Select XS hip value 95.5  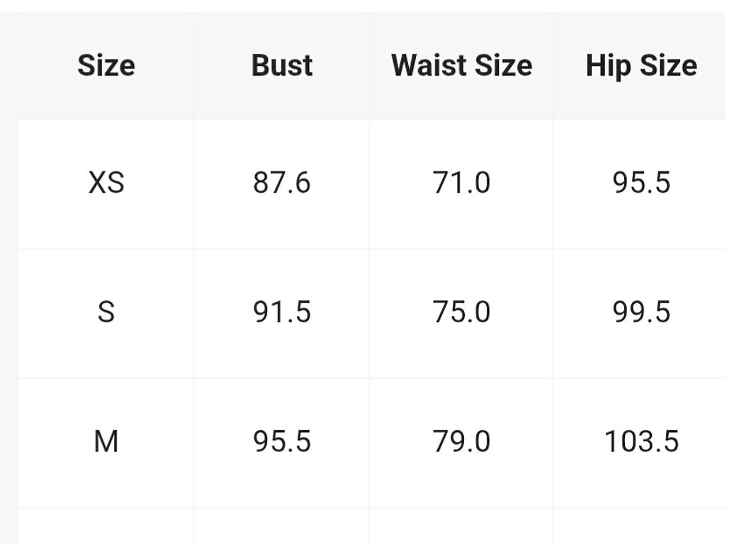(641, 183)
